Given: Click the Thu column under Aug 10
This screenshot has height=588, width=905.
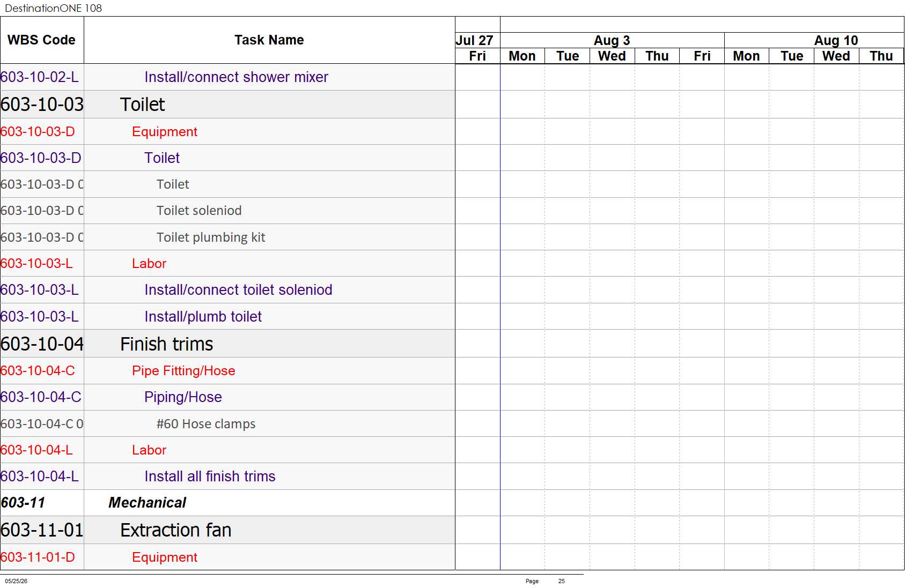Looking at the screenshot, I should [x=881, y=56].
